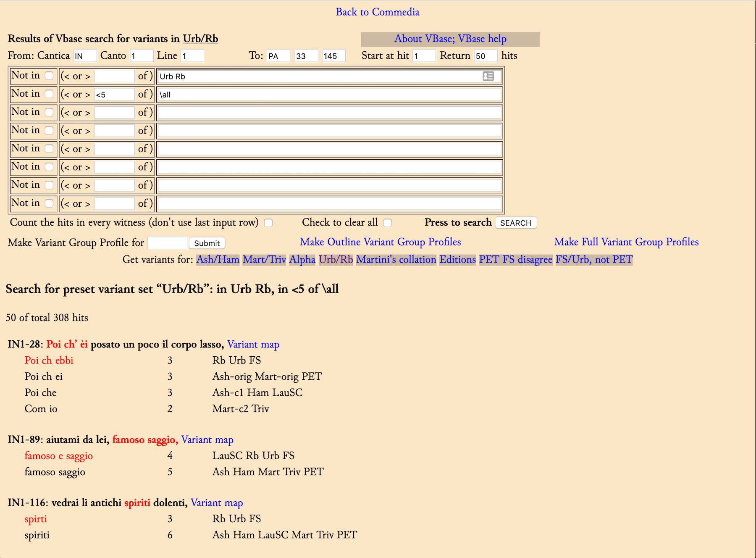Click the SEARCH button
The height and width of the screenshot is (558, 756).
(x=516, y=223)
